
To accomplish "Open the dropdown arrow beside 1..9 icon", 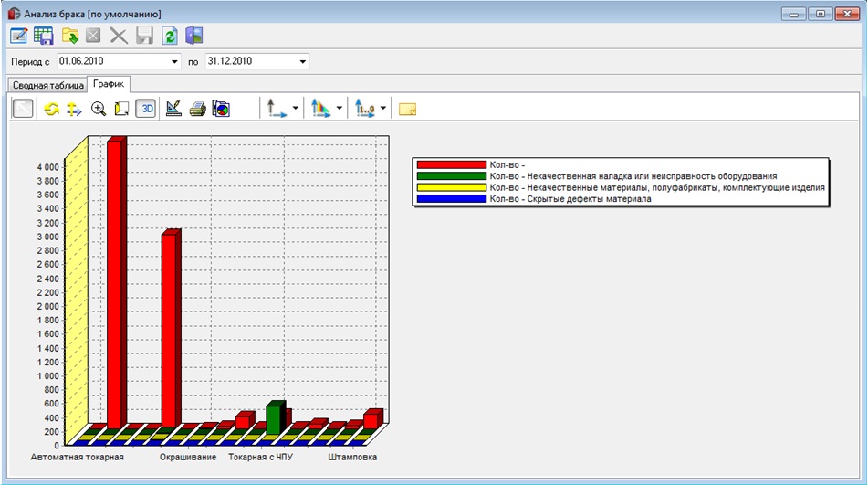I will [383, 109].
